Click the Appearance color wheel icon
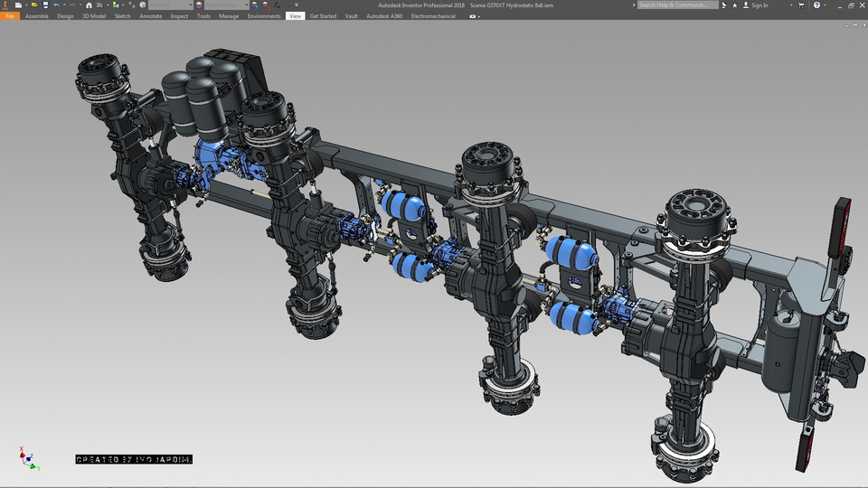The width and height of the screenshot is (868, 488). tap(199, 5)
